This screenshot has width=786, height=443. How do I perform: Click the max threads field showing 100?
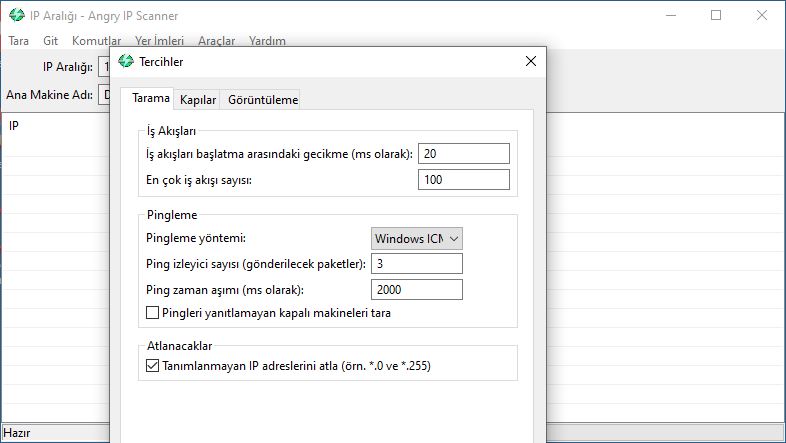[464, 179]
